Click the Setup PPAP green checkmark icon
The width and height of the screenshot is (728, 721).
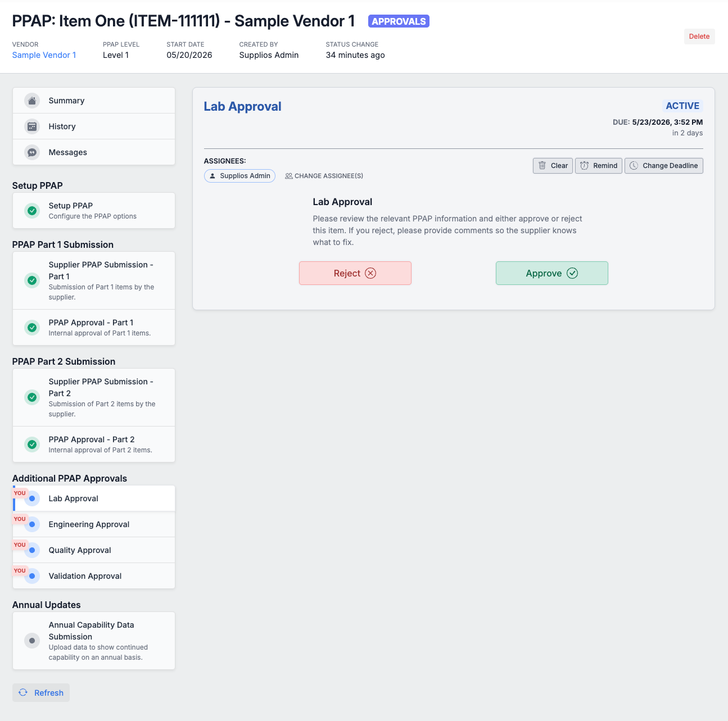[x=32, y=211]
